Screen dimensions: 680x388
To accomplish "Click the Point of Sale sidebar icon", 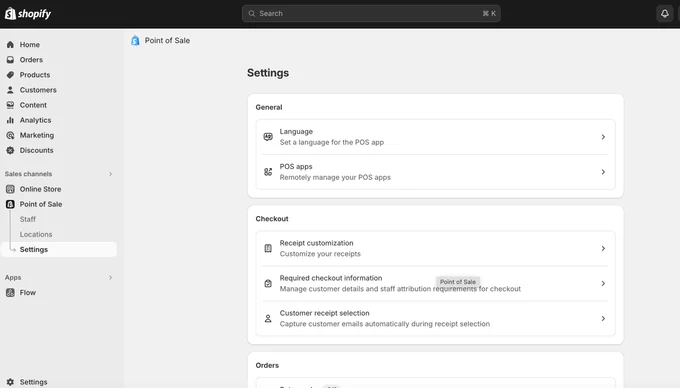I will pos(10,204).
